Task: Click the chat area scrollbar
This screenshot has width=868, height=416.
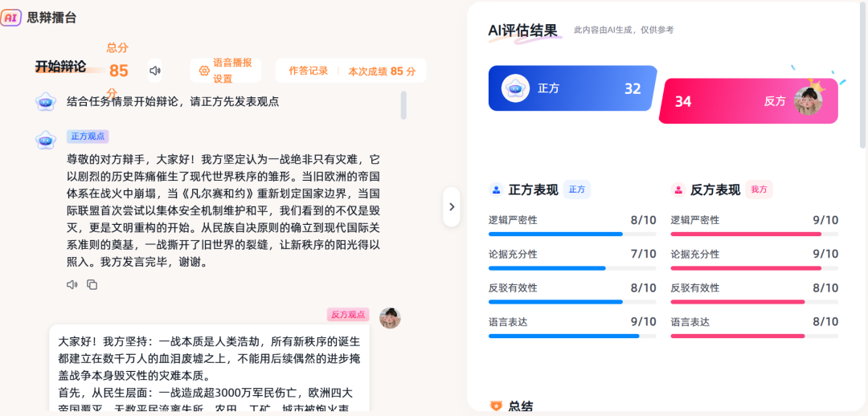Action: (x=403, y=105)
